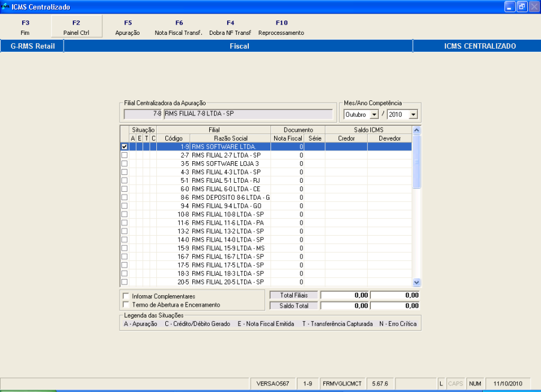Open the Outubro month dropdown
Viewport: 541px width, 392px height.
pos(374,114)
